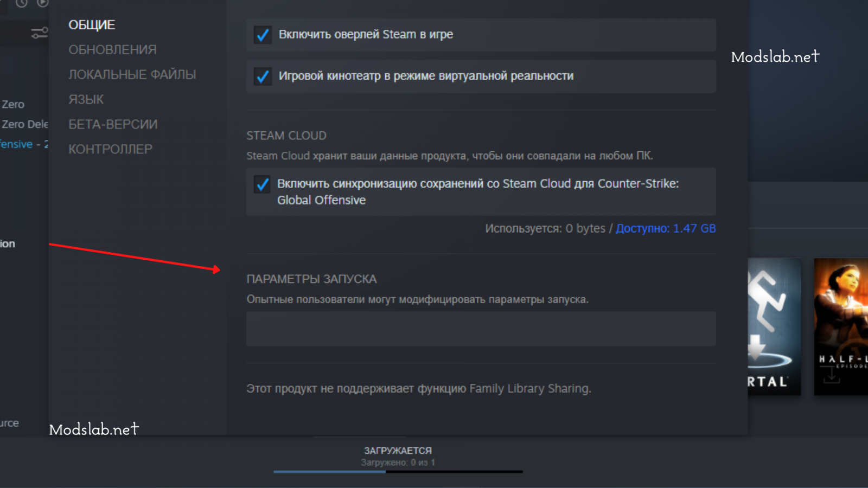Open the ОБНОВЛЕНИЯ tab
The height and width of the screenshot is (488, 868).
pos(112,50)
